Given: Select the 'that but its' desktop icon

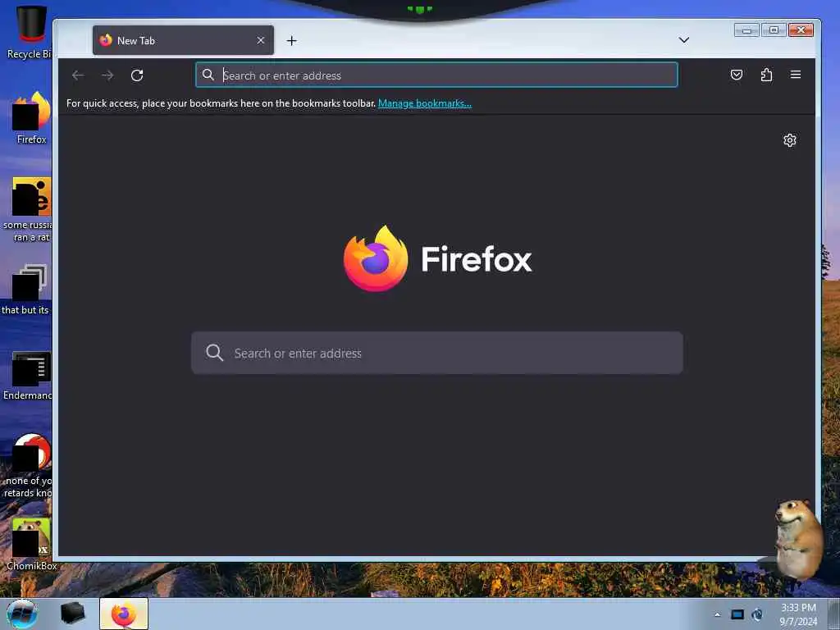Looking at the screenshot, I should click(x=25, y=290).
